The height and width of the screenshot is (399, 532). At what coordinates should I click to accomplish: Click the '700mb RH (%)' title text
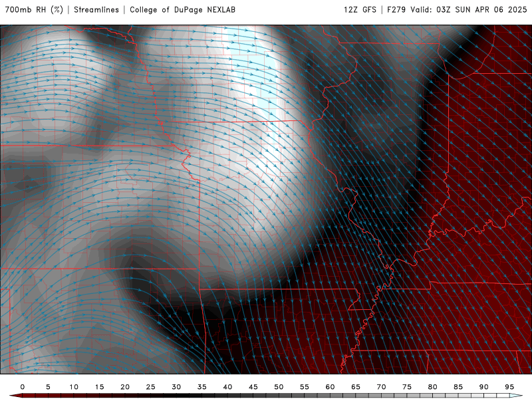[34, 9]
